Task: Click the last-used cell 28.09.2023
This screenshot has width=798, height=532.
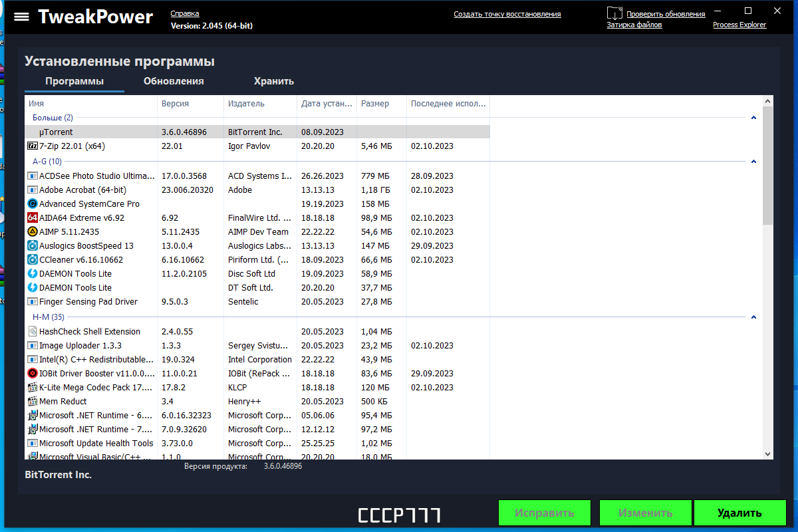Action: coord(432,176)
